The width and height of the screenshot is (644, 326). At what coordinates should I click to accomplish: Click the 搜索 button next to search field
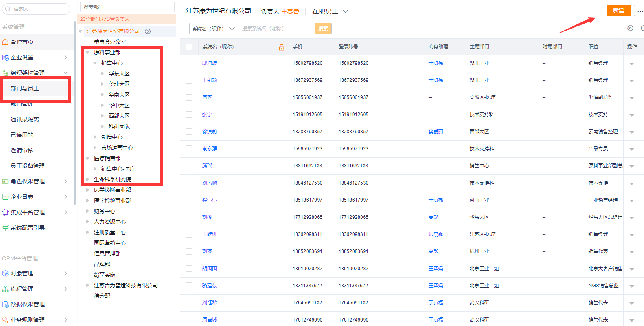[x=323, y=29]
